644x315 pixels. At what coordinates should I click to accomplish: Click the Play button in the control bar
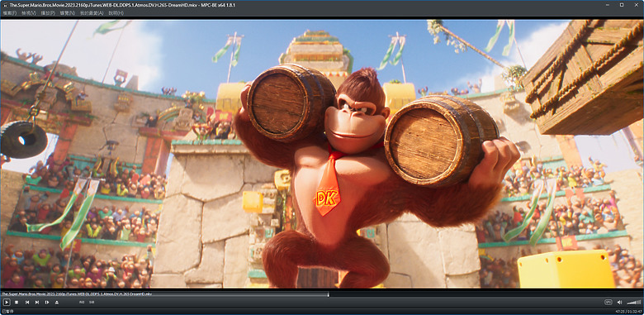[6, 303]
